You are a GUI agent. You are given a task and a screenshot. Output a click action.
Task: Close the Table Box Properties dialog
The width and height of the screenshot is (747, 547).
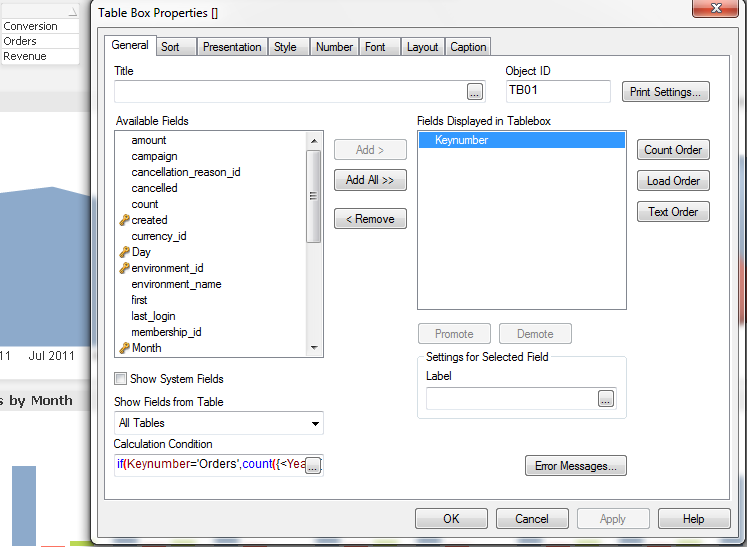pos(716,8)
